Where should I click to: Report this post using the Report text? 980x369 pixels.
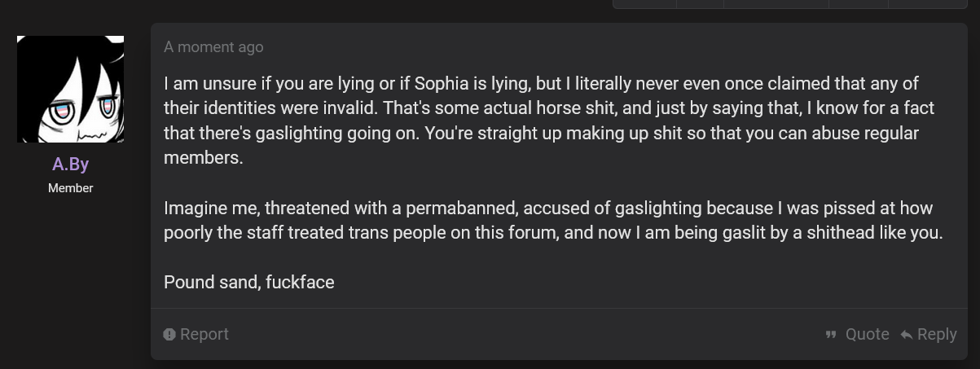point(204,335)
